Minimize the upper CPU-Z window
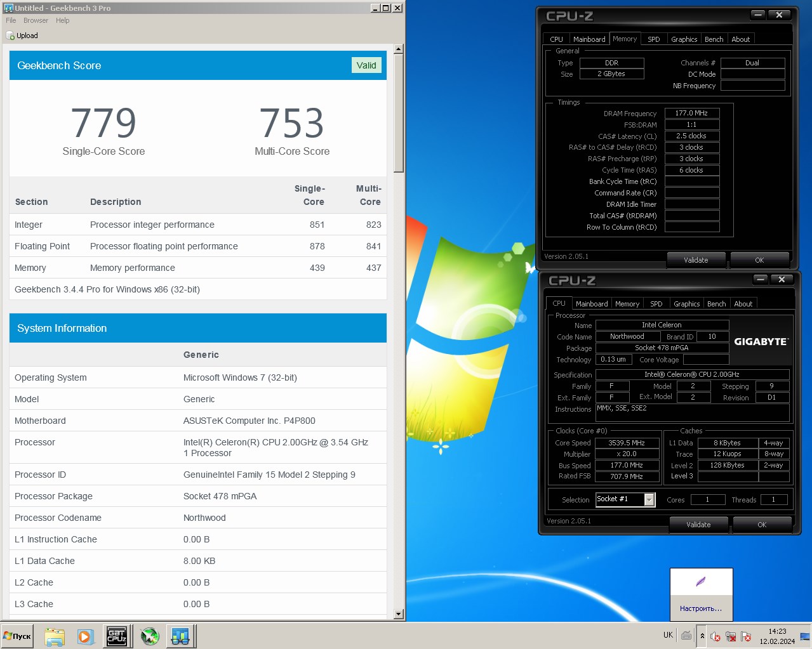 (x=758, y=15)
